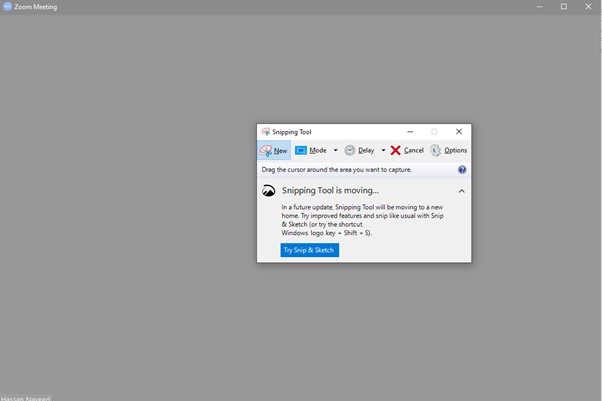
Task: Click 'Drag the cursor around the area' instruction text
Action: point(336,170)
